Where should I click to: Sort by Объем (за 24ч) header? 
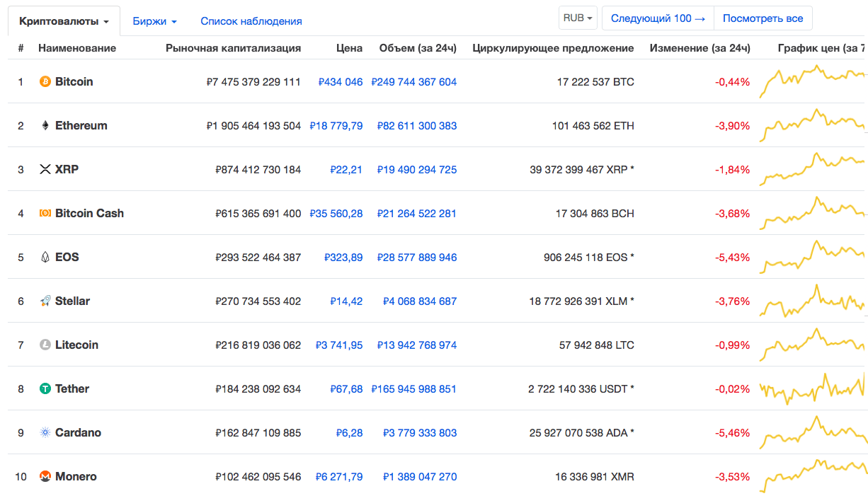[418, 48]
